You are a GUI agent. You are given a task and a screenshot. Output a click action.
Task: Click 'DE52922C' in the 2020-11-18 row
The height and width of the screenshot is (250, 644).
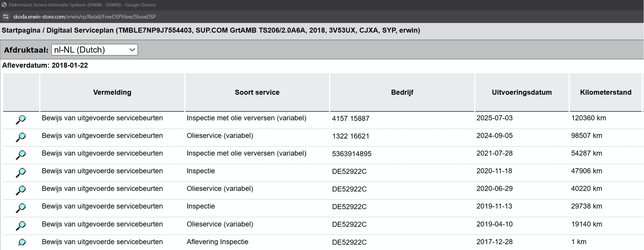click(x=349, y=172)
